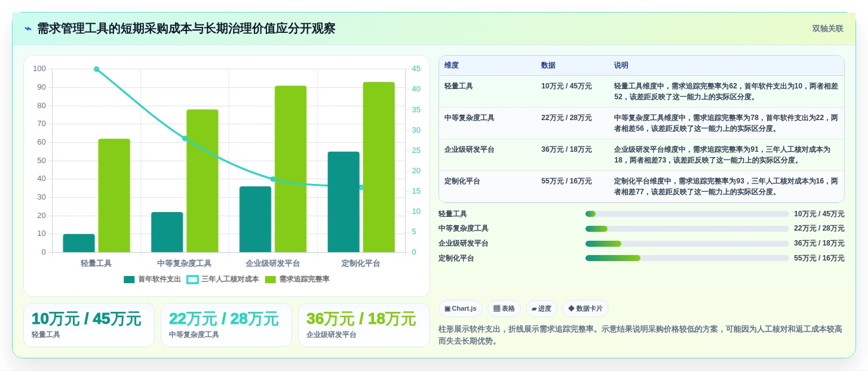This screenshot has height=371, width=868.
Task: Click the 轻量工具 row description text
Action: click(726, 91)
